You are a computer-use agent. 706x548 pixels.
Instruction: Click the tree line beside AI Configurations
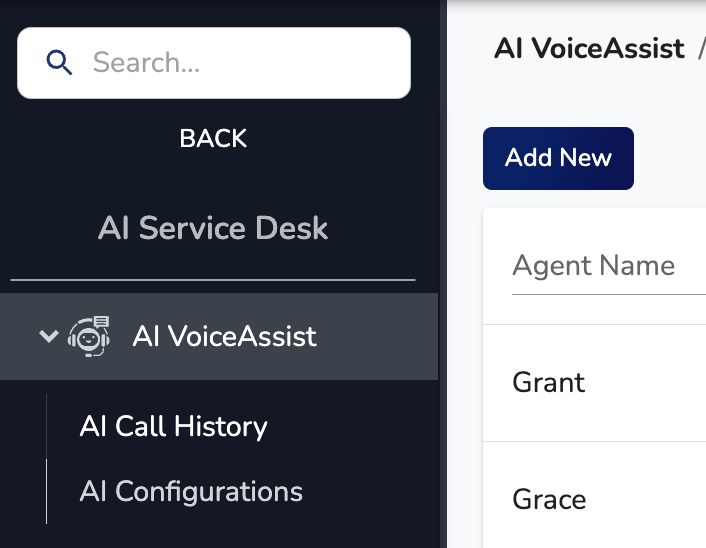coord(47,492)
